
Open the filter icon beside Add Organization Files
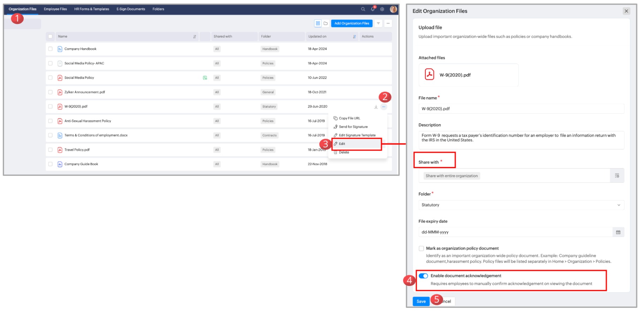tap(378, 23)
